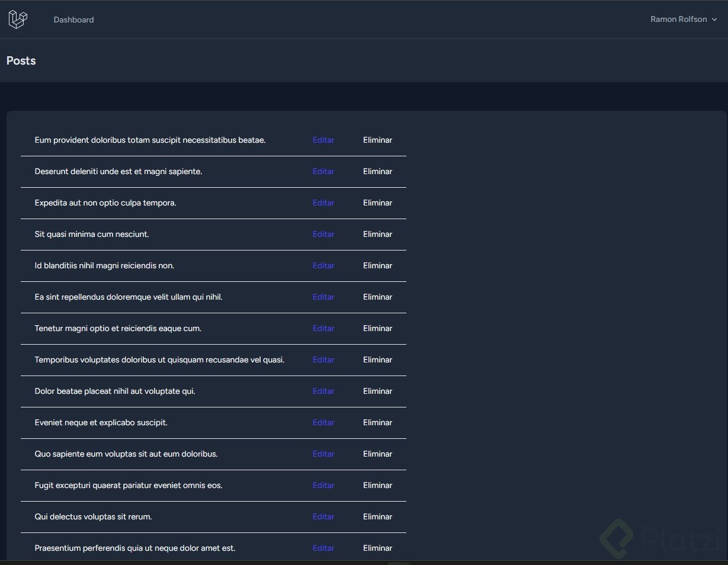Click Editar next to "Eveniet neque et explicabo"

tap(323, 423)
